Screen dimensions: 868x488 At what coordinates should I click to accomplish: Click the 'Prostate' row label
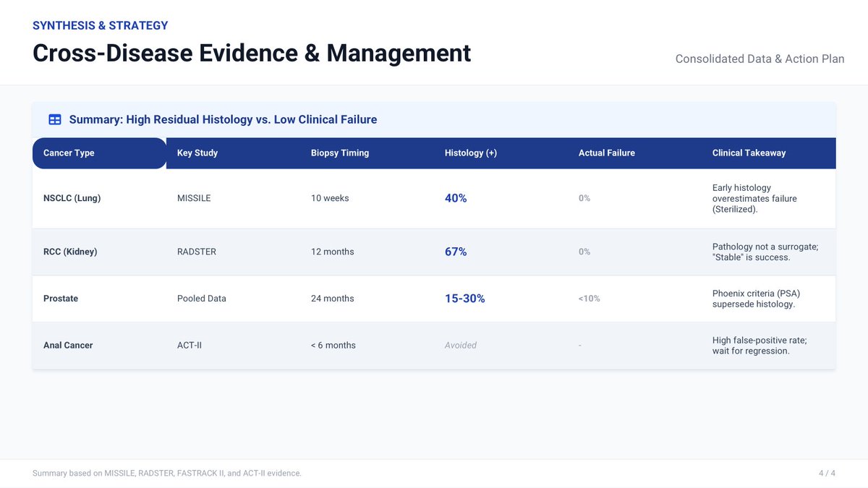pyautogui.click(x=61, y=299)
